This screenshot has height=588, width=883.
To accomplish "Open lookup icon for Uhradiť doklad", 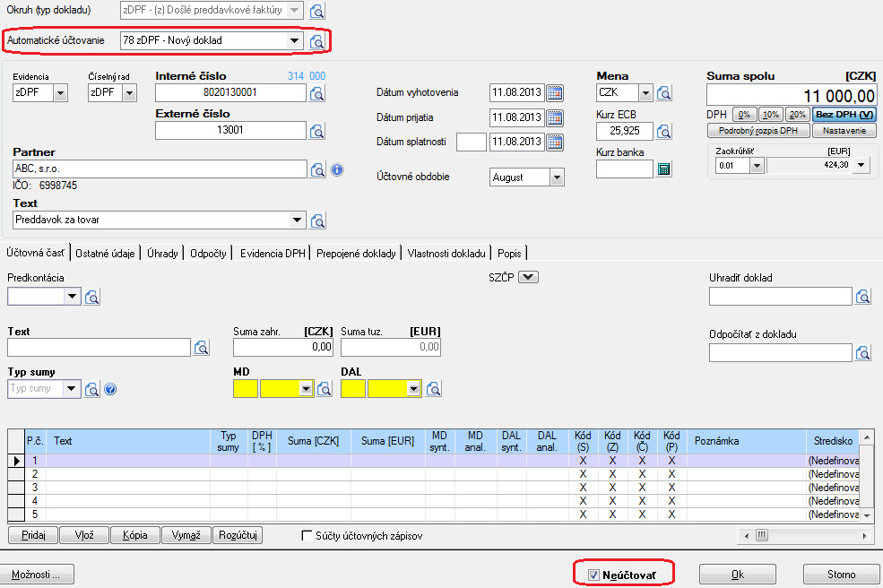I will coord(862,297).
